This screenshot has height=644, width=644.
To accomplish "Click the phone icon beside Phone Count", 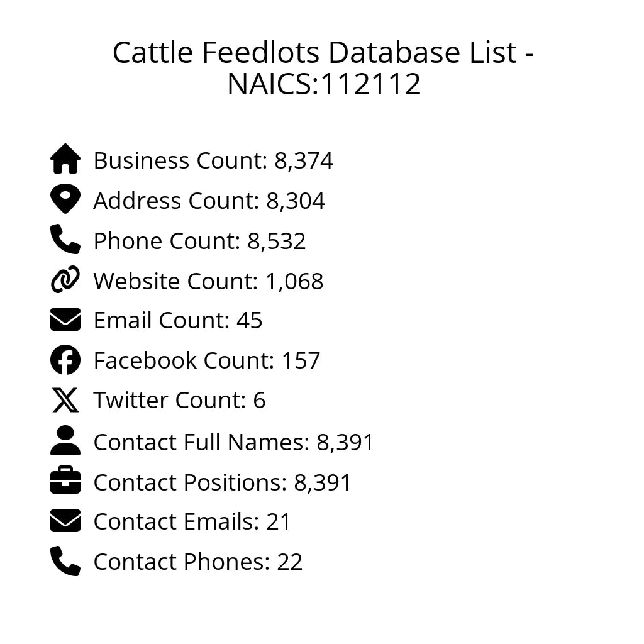I will tap(65, 240).
